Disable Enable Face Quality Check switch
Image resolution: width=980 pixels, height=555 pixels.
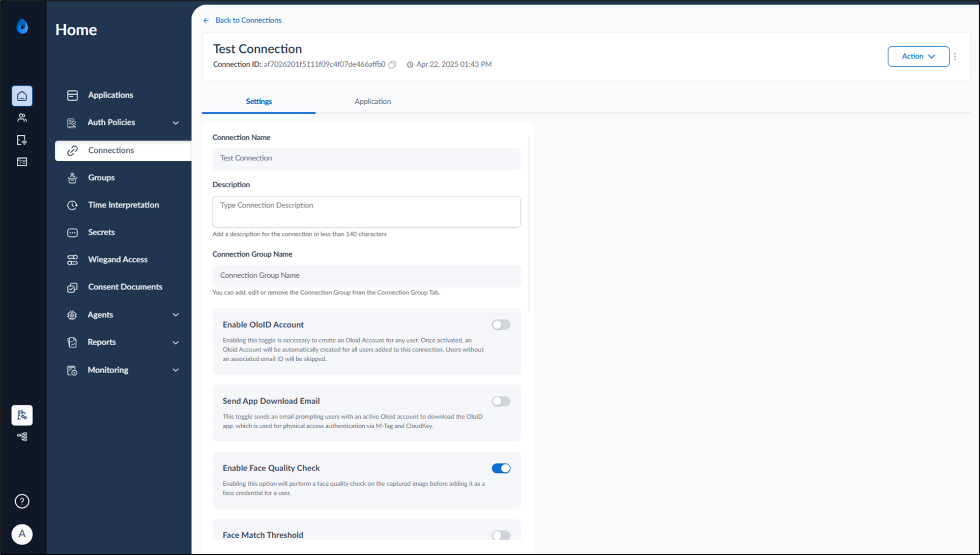click(501, 468)
